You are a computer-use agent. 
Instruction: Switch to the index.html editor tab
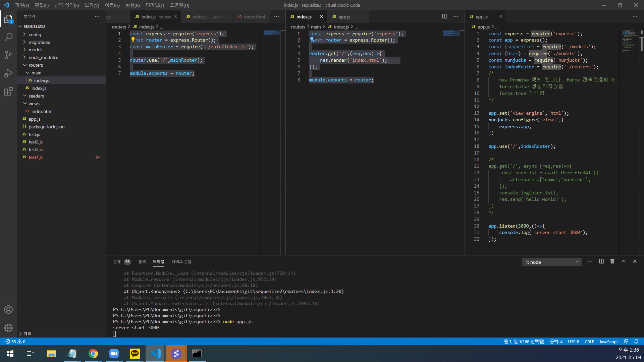pyautogui.click(x=252, y=16)
